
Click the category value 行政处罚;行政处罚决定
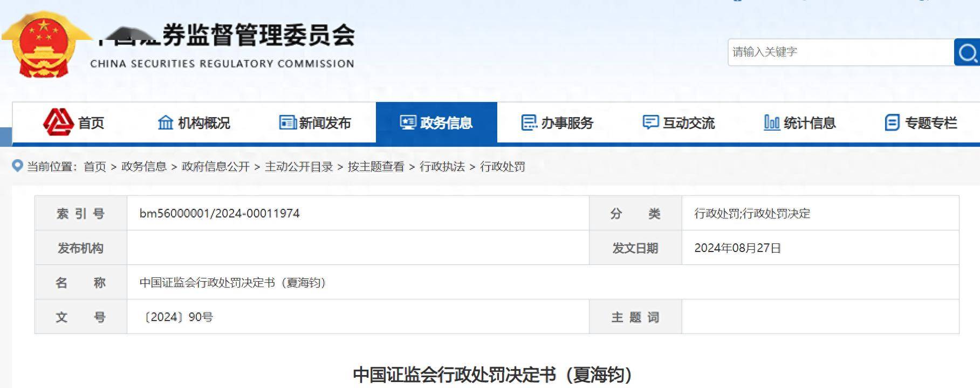pyautogui.click(x=752, y=213)
